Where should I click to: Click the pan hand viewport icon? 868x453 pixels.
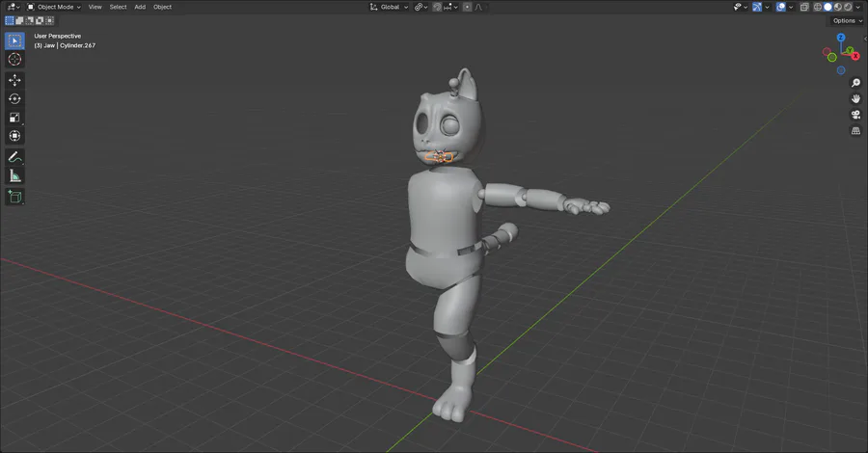click(x=855, y=98)
